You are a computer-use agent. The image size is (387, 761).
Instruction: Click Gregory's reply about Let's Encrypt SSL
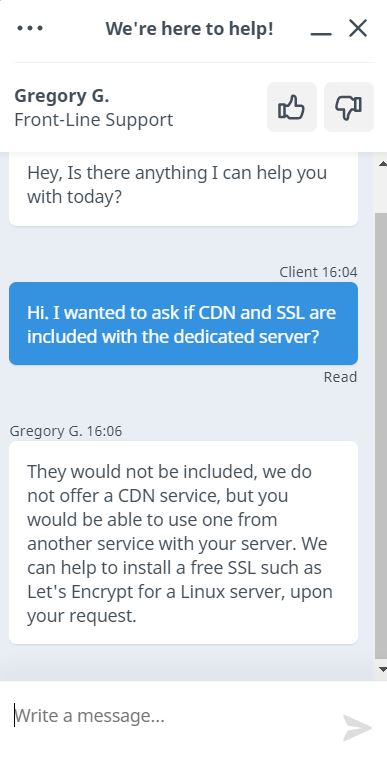(184, 543)
